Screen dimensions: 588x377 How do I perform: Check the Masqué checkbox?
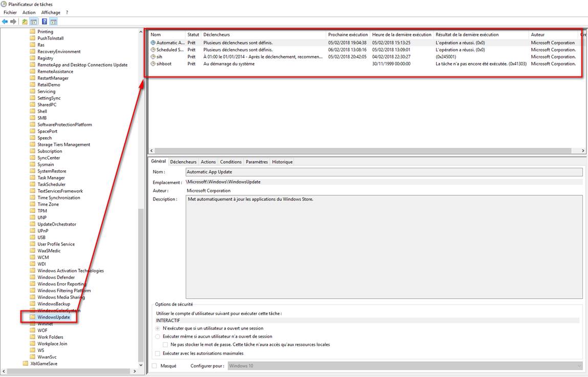[155, 366]
